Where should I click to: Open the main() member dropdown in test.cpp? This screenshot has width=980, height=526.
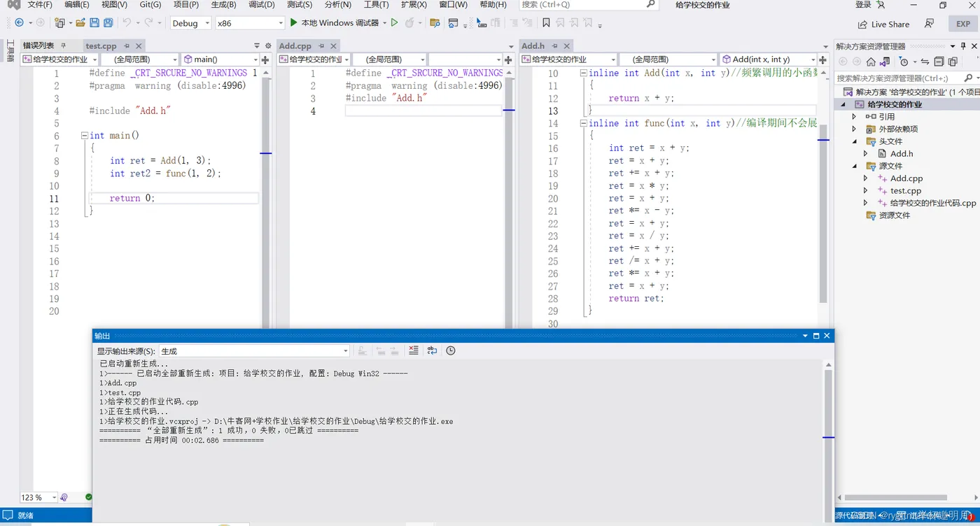[x=220, y=59]
